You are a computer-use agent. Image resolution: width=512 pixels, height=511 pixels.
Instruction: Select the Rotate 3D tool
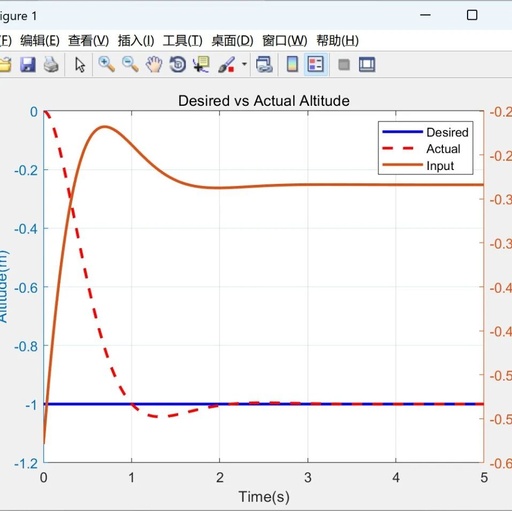(x=178, y=64)
